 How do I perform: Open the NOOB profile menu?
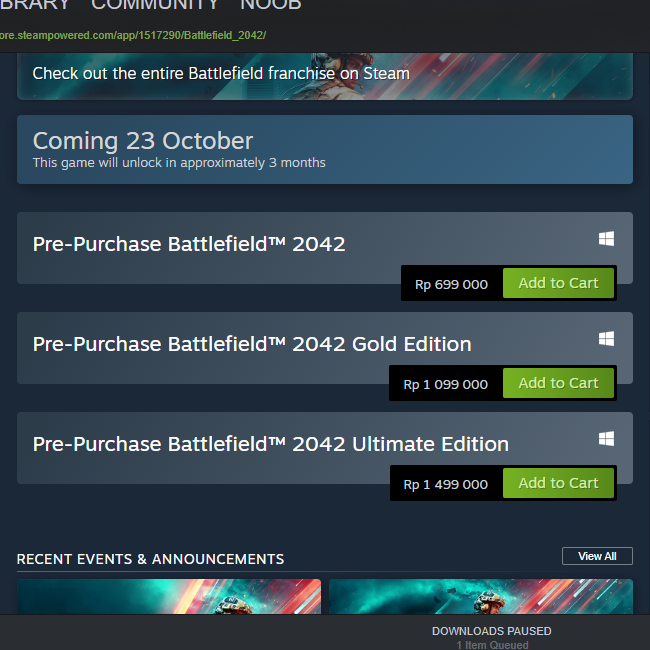pos(270,5)
